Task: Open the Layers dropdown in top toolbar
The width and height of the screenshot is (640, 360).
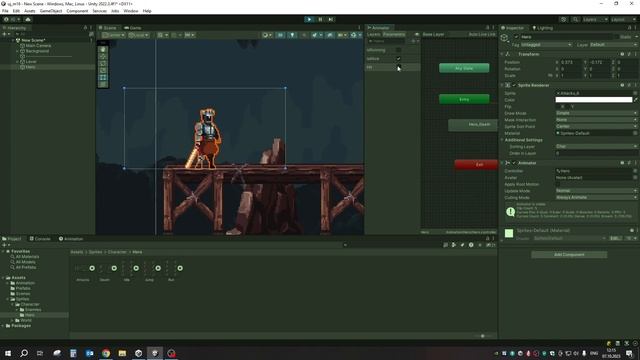Action: click(x=595, y=19)
